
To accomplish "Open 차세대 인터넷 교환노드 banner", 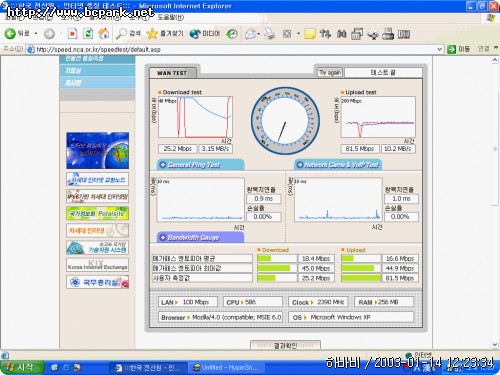I will point(97,179).
